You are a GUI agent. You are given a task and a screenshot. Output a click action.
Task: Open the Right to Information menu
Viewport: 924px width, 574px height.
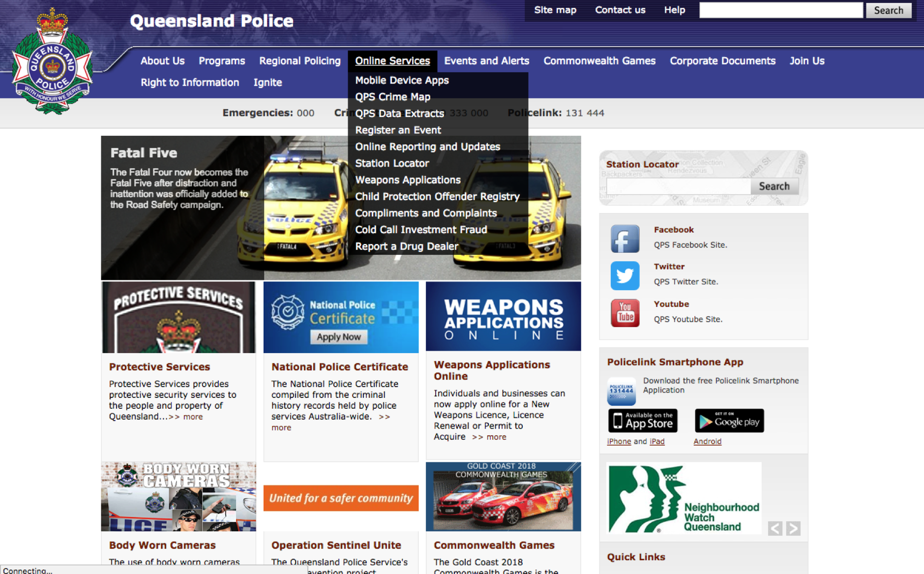tap(190, 83)
